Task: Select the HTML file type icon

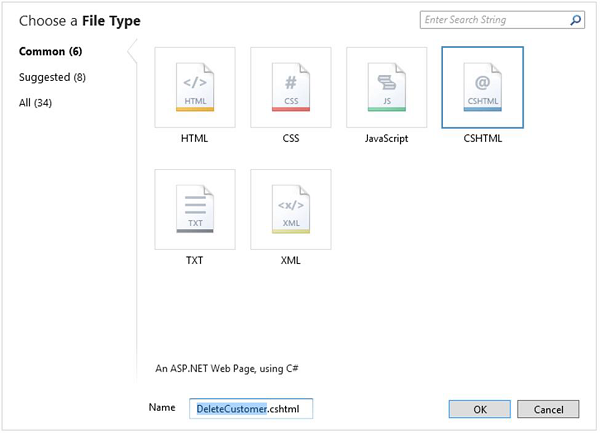Action: [x=195, y=87]
